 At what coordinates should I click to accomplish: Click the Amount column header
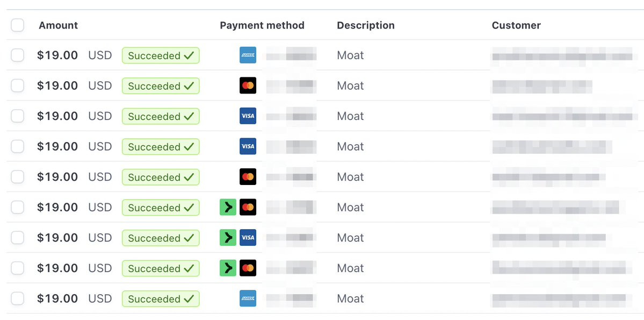(x=58, y=25)
